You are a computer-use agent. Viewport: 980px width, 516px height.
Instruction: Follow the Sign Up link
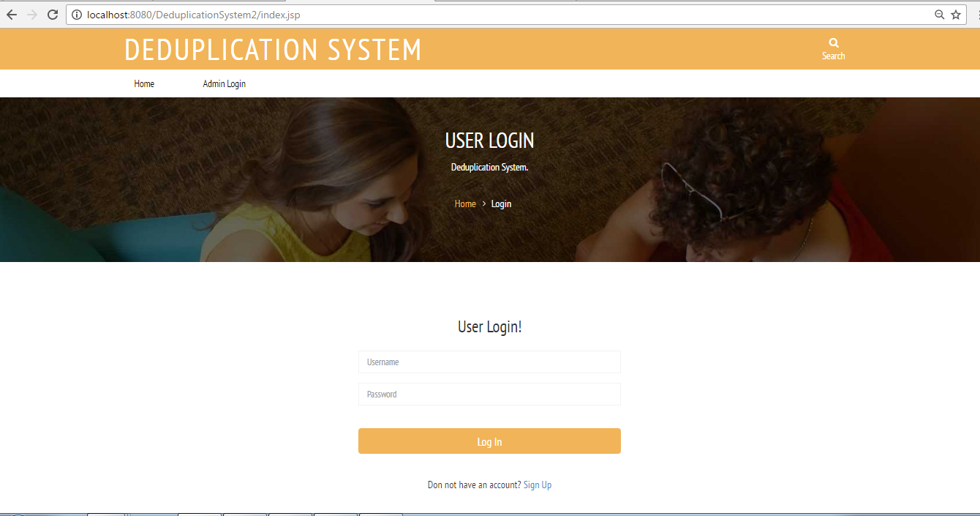point(538,485)
